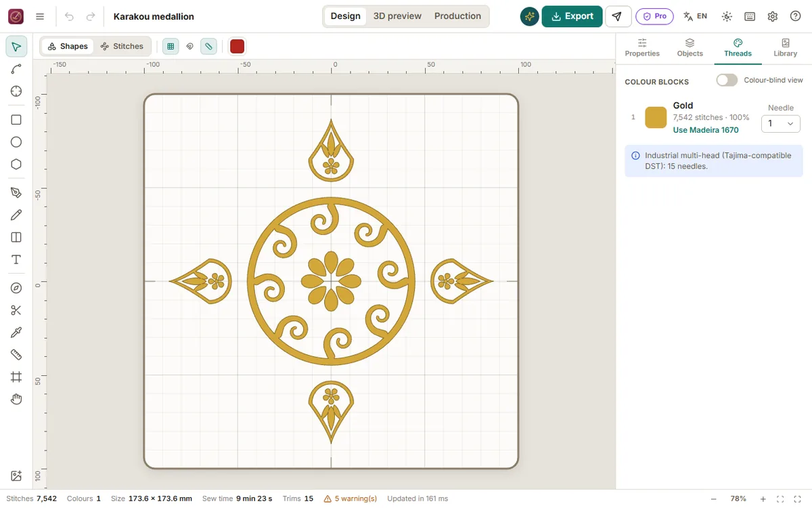The height and width of the screenshot is (508, 812).
Task: Switch to the 3D preview tab
Action: coord(397,16)
